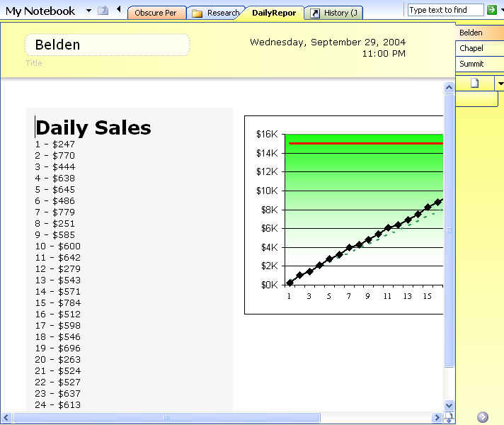Open the My Notebook dropdown arrow
This screenshot has width=504, height=425.
click(x=88, y=11)
